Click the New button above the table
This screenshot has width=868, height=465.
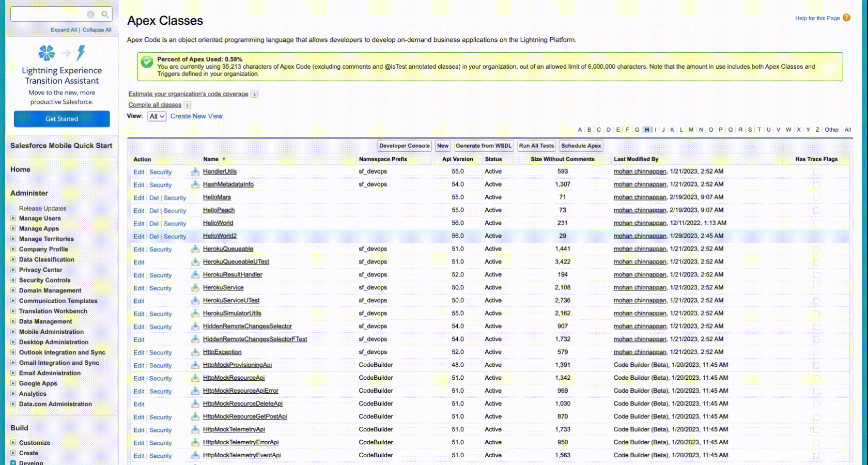(x=443, y=146)
